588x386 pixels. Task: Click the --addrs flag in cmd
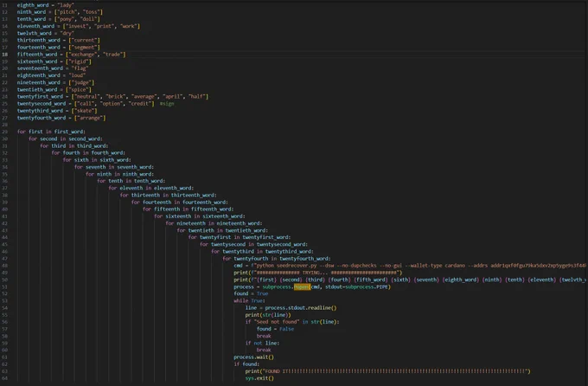[477, 266]
